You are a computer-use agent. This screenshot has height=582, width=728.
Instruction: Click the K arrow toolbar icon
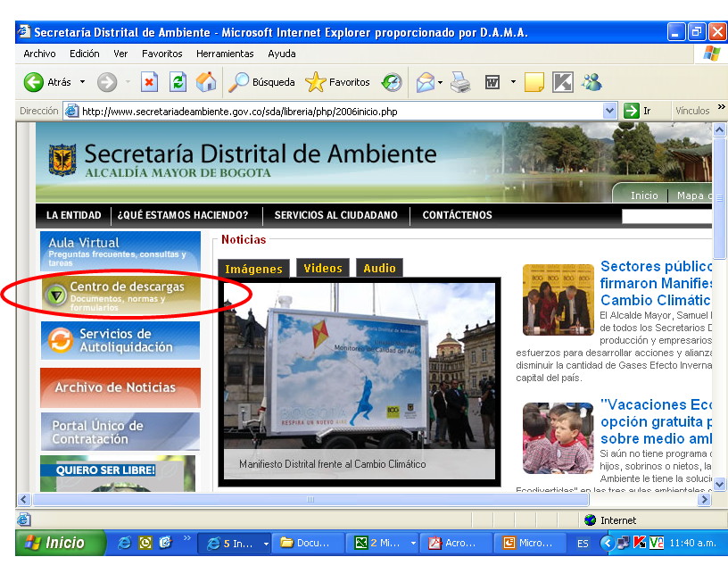click(563, 82)
